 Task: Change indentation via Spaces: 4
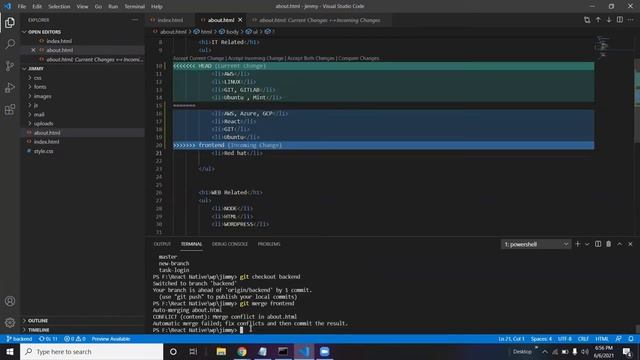coord(541,339)
